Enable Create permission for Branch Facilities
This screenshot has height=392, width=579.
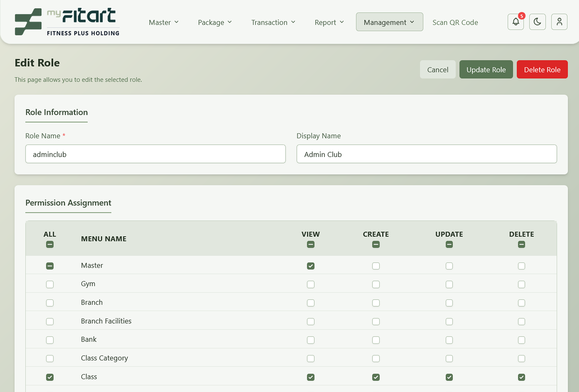pos(376,321)
